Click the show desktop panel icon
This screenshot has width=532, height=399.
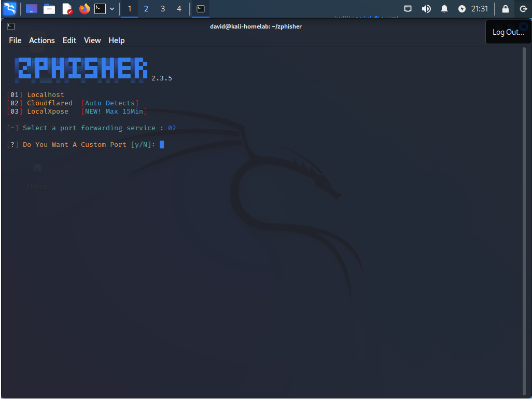(x=32, y=8)
